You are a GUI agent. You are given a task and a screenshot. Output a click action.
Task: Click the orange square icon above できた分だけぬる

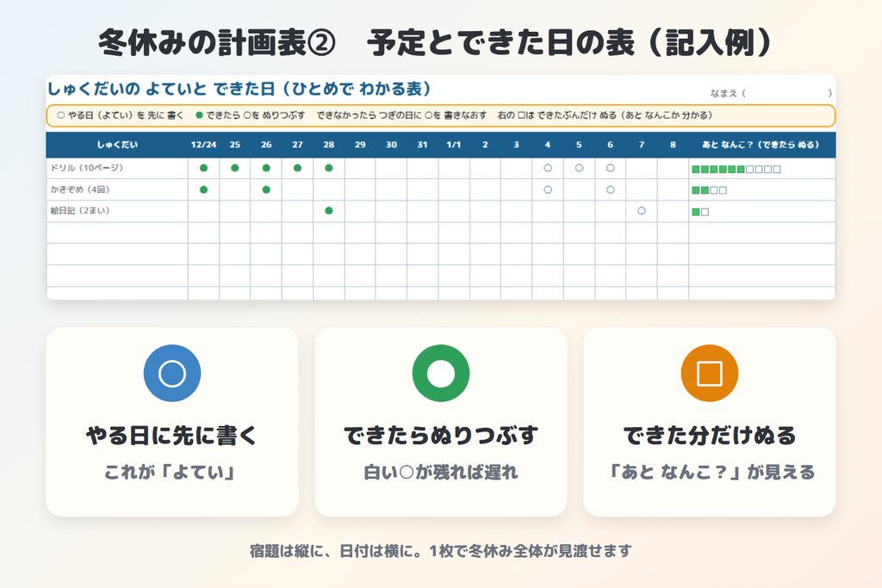click(x=710, y=374)
